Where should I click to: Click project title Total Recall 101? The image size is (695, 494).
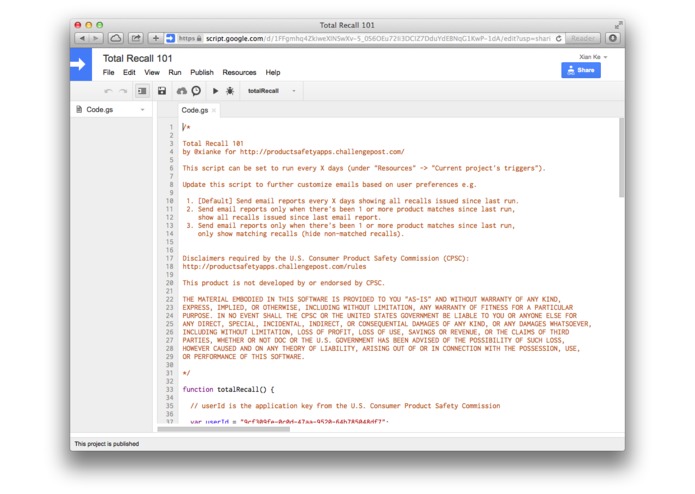pos(137,58)
